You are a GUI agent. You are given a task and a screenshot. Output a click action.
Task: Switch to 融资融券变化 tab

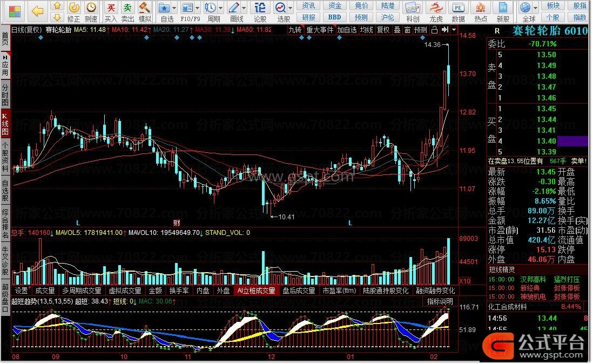tap(436, 291)
